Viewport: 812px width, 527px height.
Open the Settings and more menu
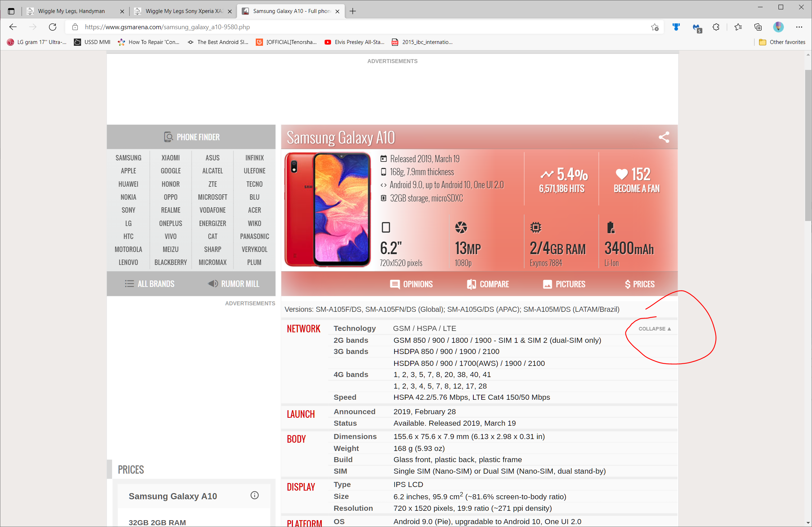(x=799, y=27)
